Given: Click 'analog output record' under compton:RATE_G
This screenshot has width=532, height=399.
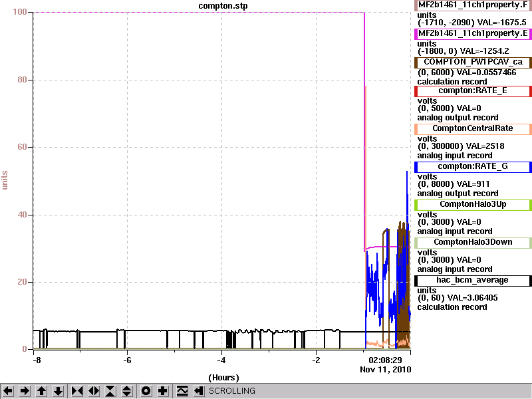Looking at the screenshot, I should click(x=458, y=194).
